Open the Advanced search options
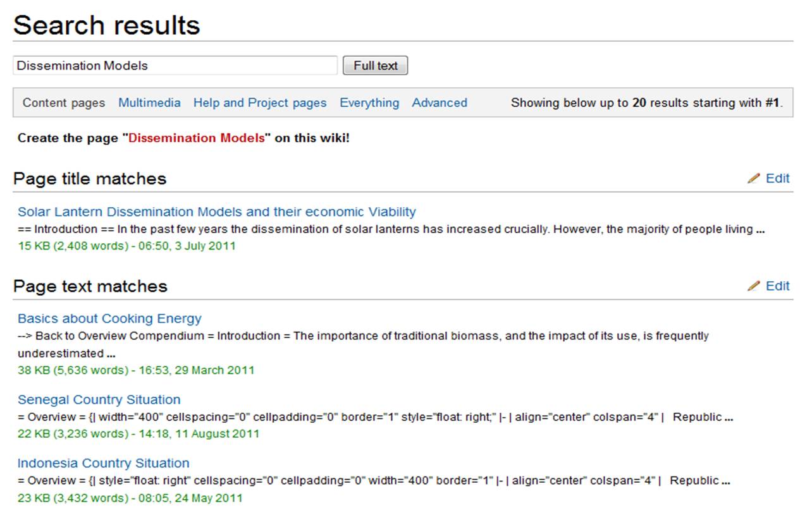Screen dimensions: 812x508 pos(440,103)
